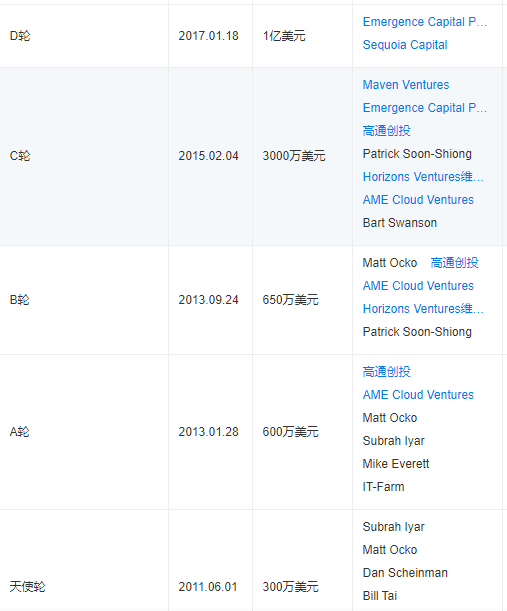Open AME Cloud Ventures link in C轮 row

click(418, 200)
